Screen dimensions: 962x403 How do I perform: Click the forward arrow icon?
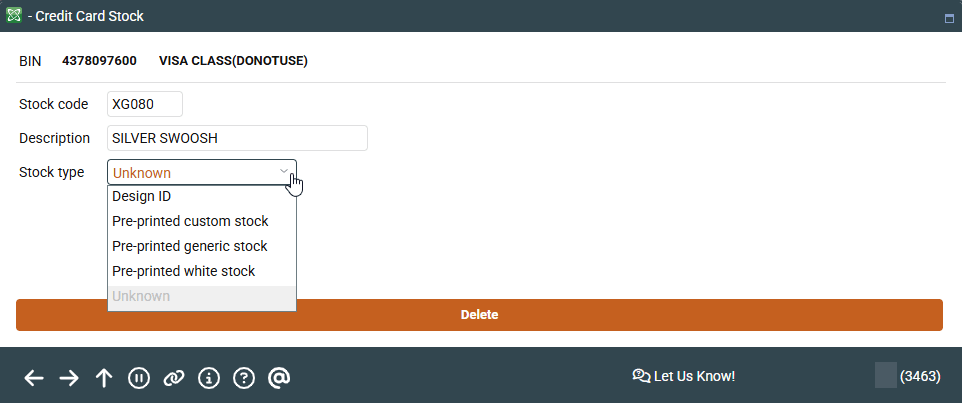coord(69,377)
